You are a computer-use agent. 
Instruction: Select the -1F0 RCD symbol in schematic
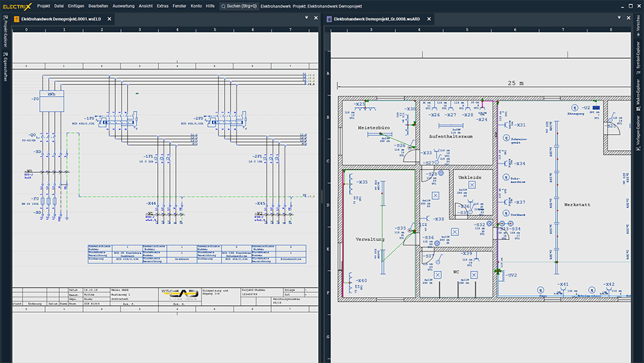point(117,120)
